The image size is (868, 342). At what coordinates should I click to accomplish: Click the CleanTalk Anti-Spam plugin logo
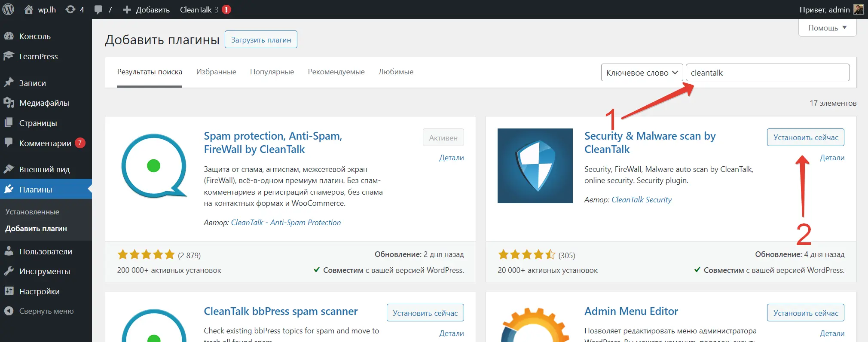pos(154,166)
